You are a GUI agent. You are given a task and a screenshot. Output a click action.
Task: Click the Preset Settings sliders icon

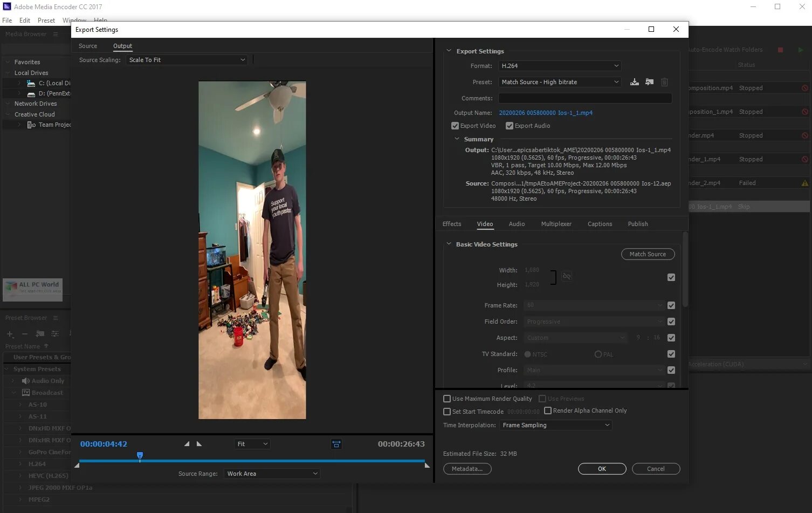55,334
